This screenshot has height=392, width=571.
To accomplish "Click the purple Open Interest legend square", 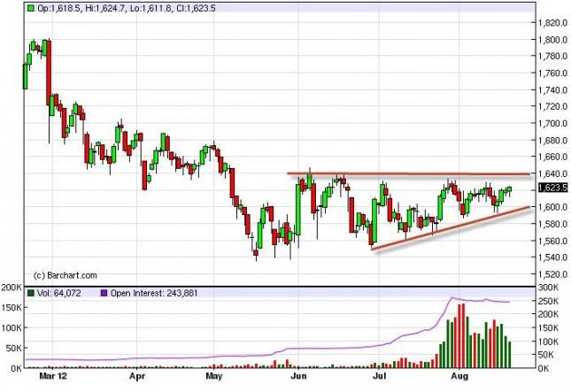I will [x=104, y=293].
